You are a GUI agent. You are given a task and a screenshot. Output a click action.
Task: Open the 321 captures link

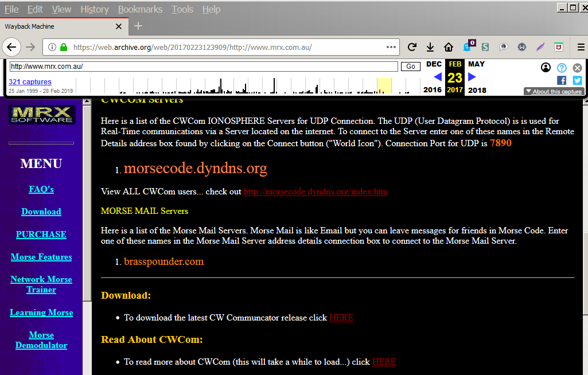(30, 81)
